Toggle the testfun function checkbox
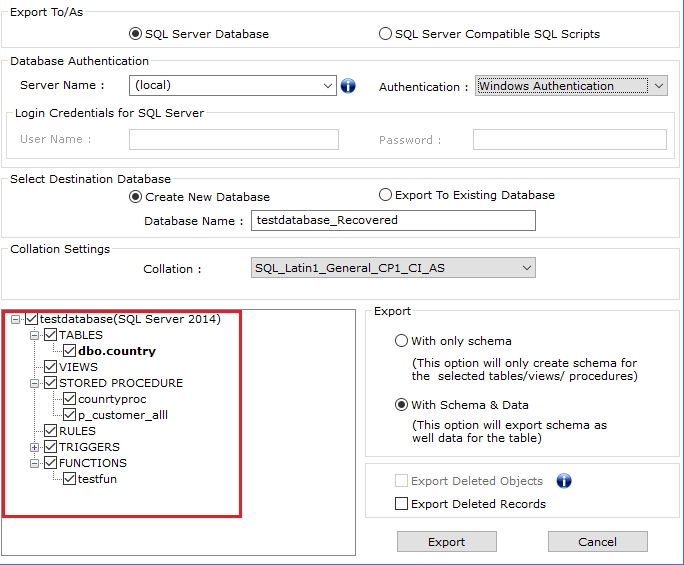This screenshot has height=565, width=684. [69, 479]
